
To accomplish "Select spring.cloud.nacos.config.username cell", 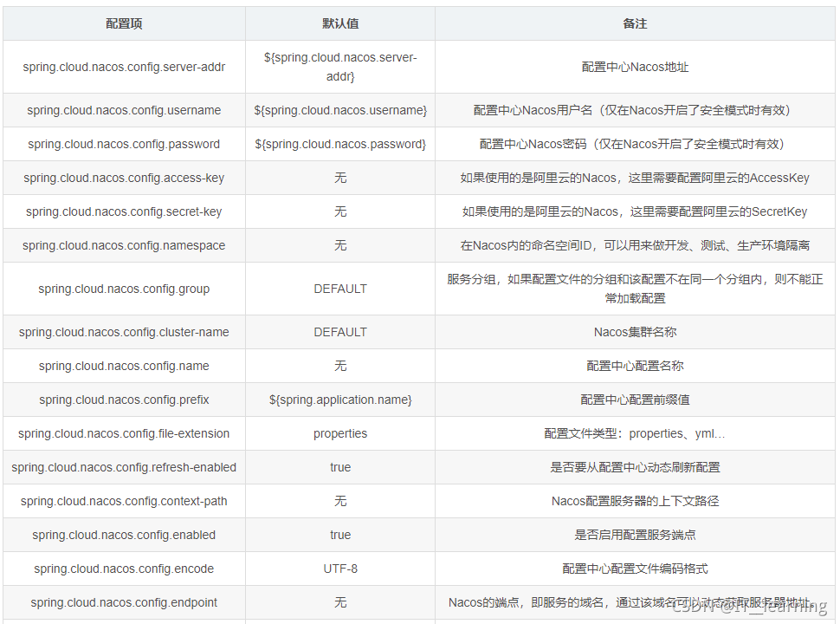I will [124, 110].
